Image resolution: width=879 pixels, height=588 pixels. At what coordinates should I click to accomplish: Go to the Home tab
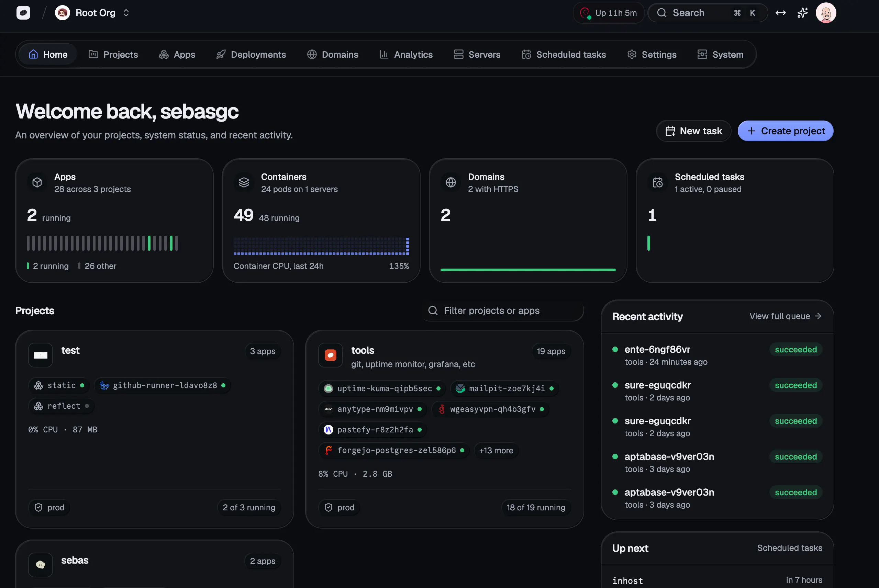pyautogui.click(x=48, y=54)
